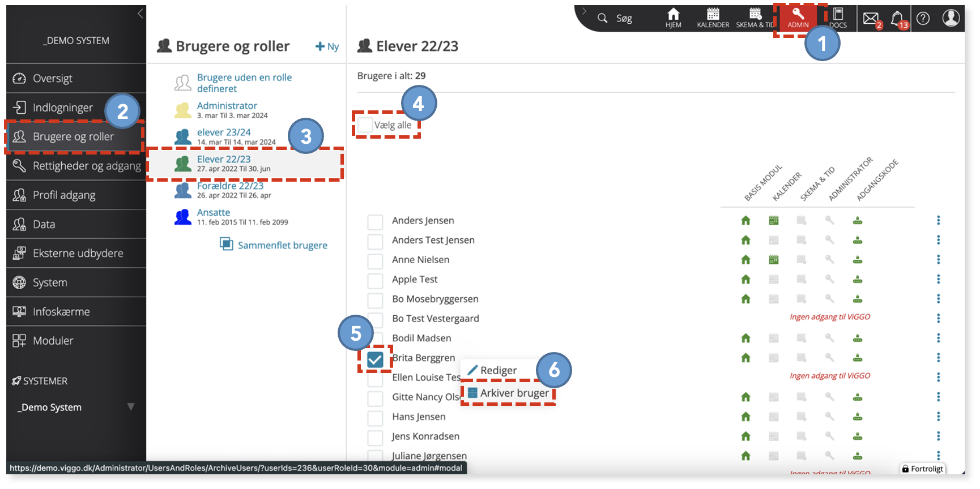
Task: Click Anders Jensen's green calendar icon
Action: click(x=774, y=221)
